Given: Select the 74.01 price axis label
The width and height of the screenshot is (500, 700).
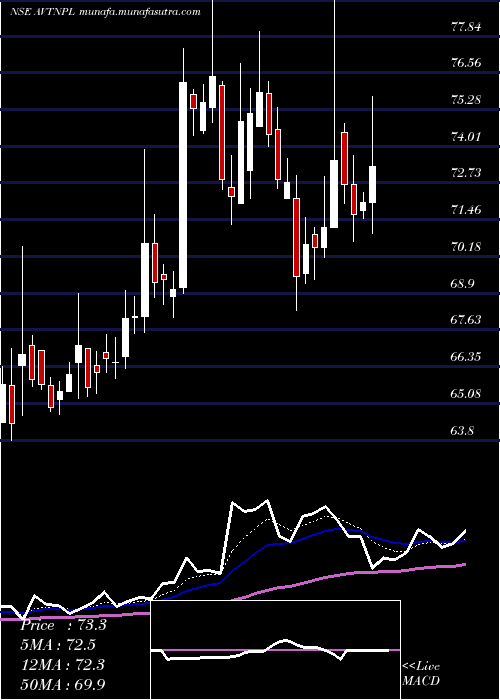Looking at the screenshot, I should pyautogui.click(x=466, y=136).
